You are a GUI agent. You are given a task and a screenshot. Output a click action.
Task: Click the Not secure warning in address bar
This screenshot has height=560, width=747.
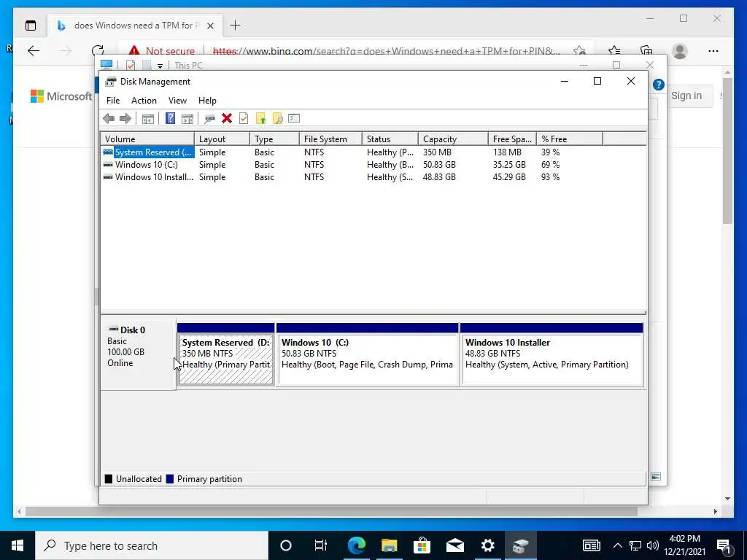pos(162,51)
